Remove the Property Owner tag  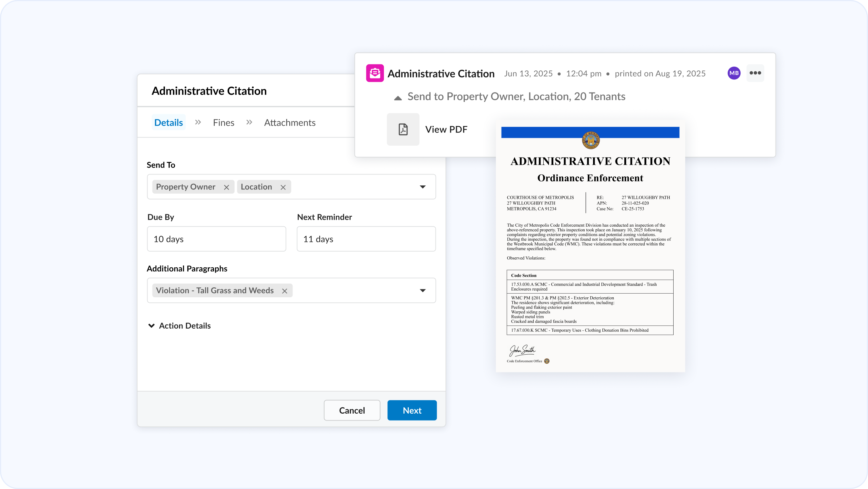(x=227, y=188)
